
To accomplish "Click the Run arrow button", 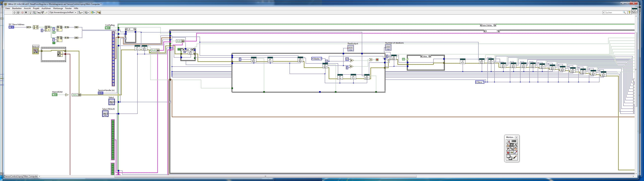I will [x=14, y=13].
